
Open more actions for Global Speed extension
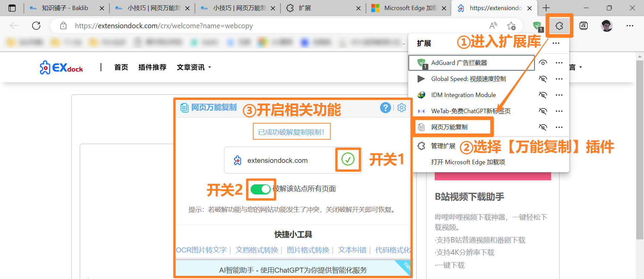[559, 79]
